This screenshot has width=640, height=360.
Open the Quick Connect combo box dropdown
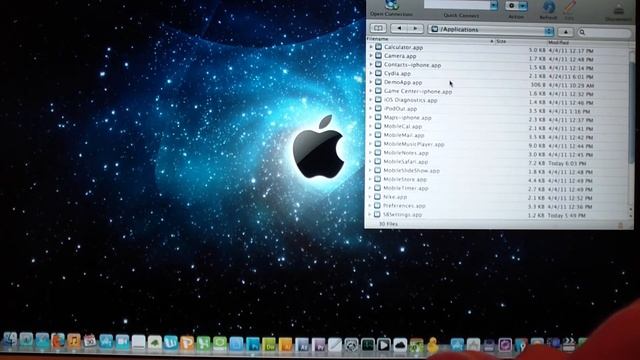click(493, 5)
